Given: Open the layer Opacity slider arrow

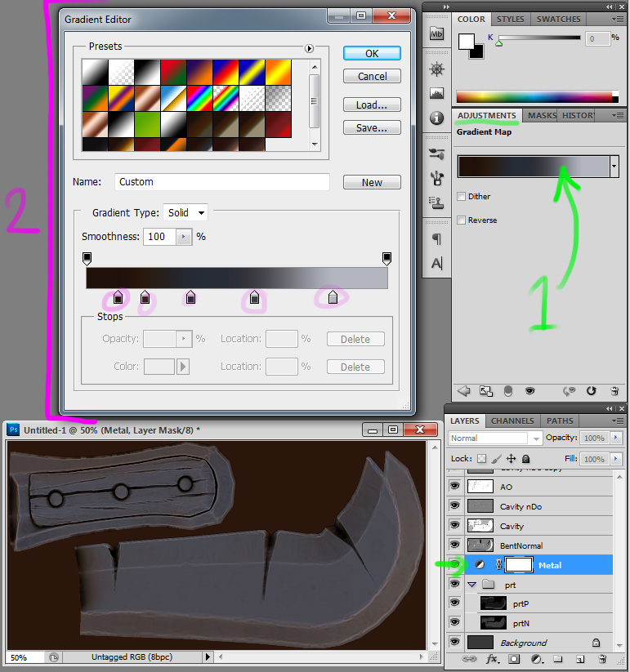Looking at the screenshot, I should pyautogui.click(x=616, y=438).
